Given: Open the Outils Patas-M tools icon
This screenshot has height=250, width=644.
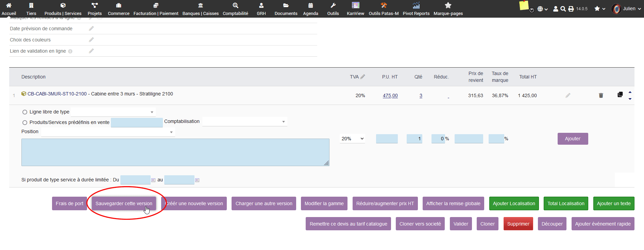Looking at the screenshot, I should coord(384,5).
